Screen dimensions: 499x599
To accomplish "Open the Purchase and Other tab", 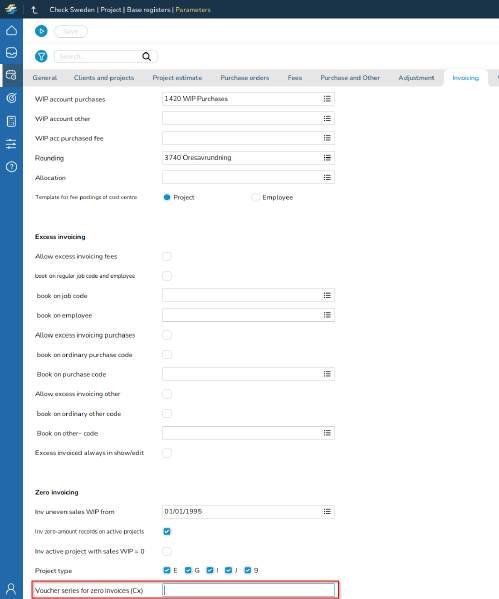I will [x=350, y=78].
